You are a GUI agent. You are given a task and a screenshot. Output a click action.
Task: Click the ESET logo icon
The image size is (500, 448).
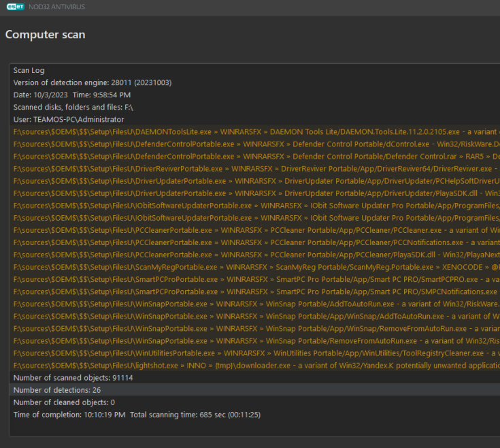pos(16,7)
